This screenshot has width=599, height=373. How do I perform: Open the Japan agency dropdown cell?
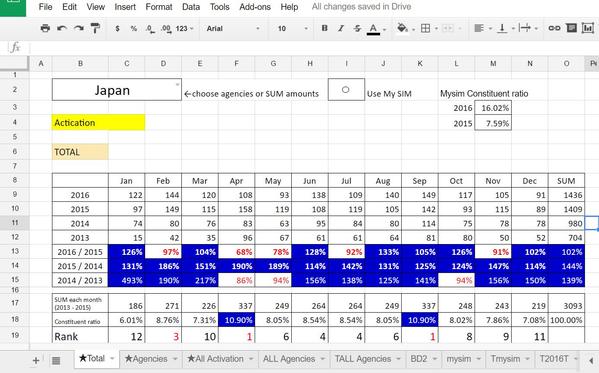(117, 90)
